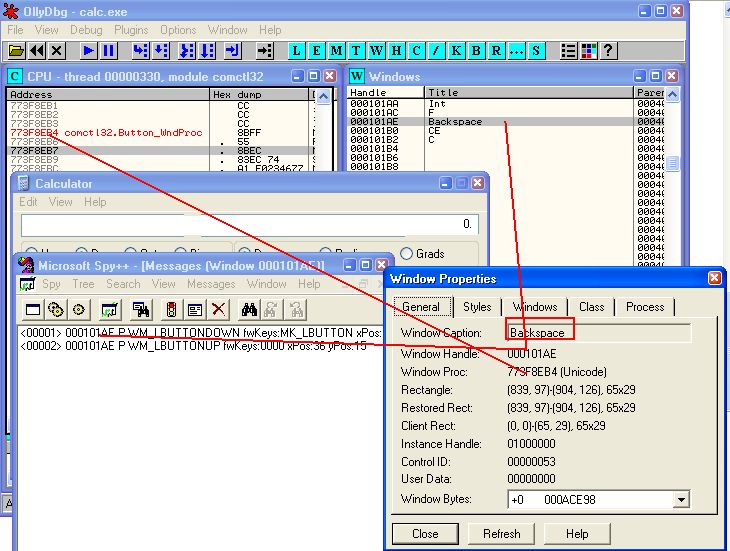Click the question mark help icon
Image resolution: width=730 pixels, height=551 pixels.
608,50
